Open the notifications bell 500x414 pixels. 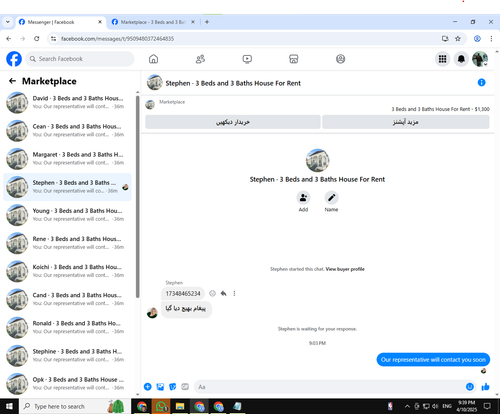coord(461,59)
